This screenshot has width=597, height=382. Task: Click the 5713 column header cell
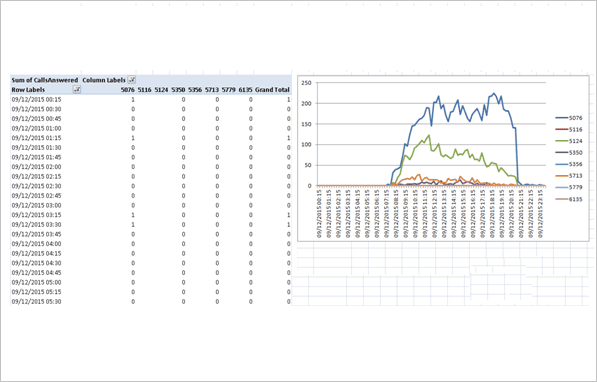212,90
